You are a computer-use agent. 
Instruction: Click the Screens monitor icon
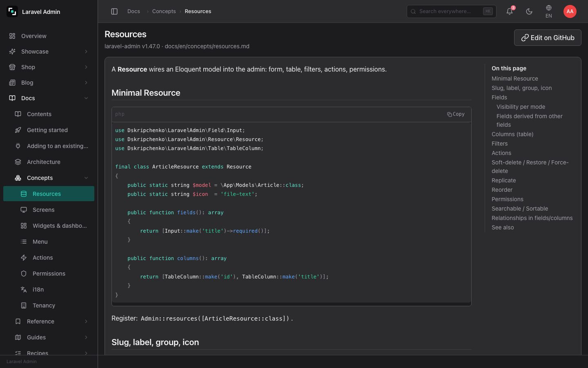click(x=24, y=210)
